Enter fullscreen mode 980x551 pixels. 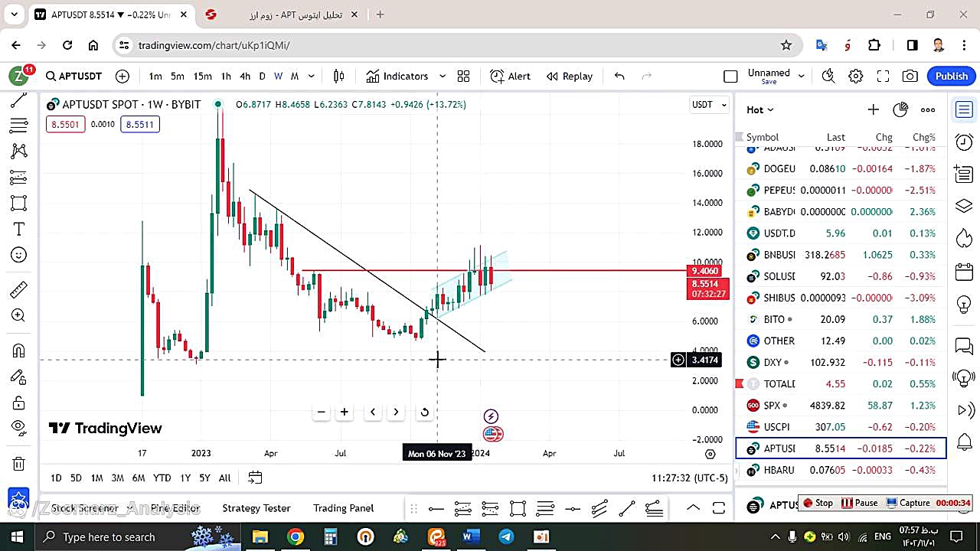point(883,76)
